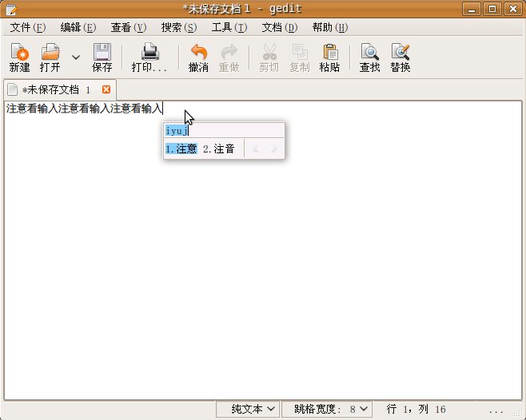Screen dimensions: 526x420
Task: Click the 保存 (Save) floppy disk icon
Action: [102, 53]
